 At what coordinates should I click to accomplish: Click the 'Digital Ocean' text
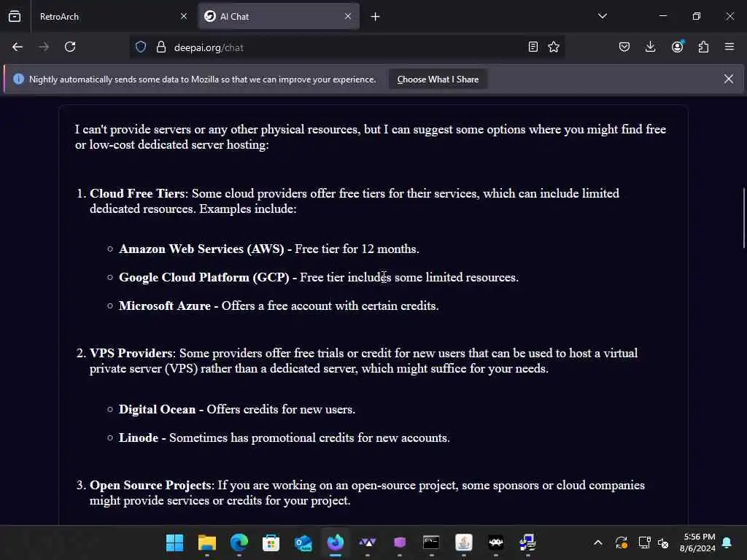157,409
